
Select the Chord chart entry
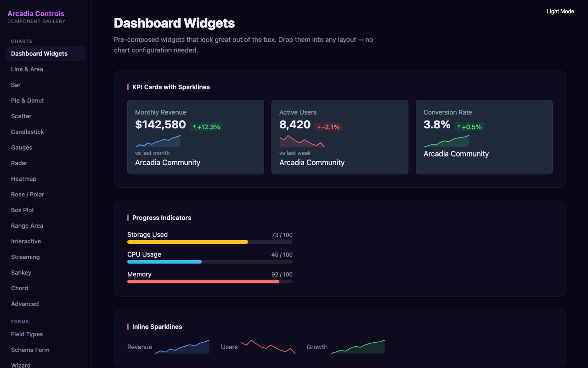19,288
